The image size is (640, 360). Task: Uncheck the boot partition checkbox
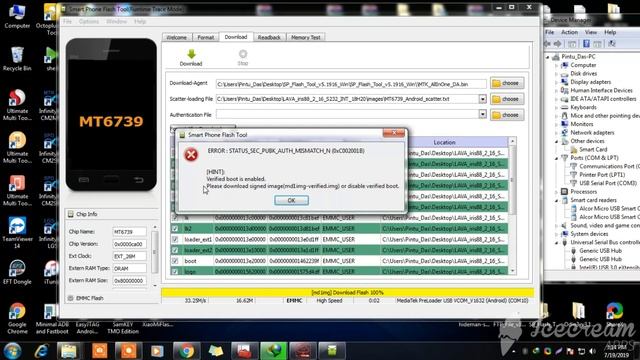(175, 261)
